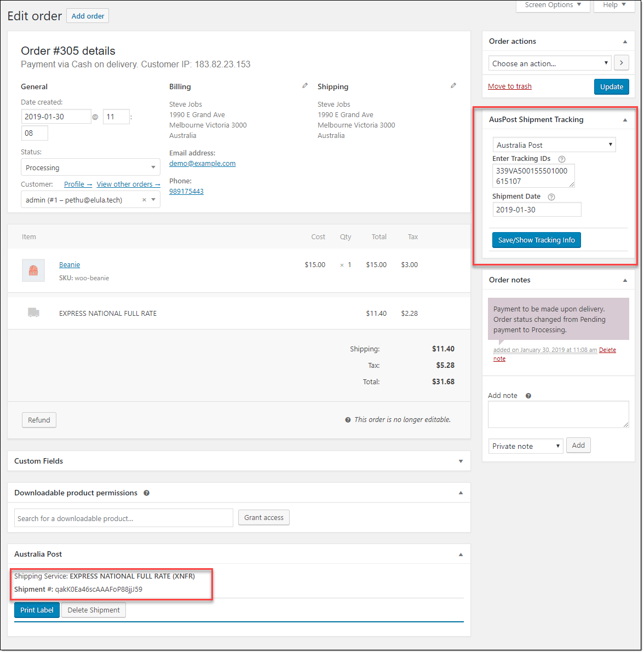Screen dimensions: 644x653
Task: Click the Total $31.68 value
Action: pos(443,382)
